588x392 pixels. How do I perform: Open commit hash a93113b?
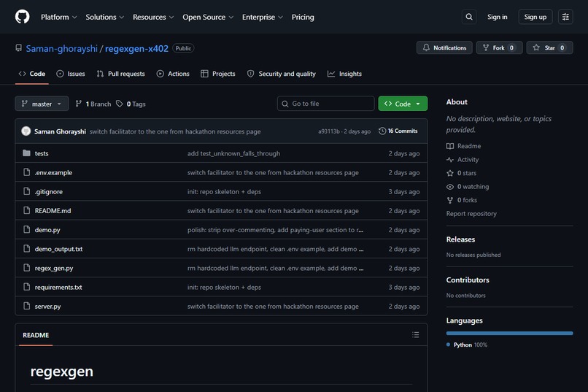pos(329,131)
